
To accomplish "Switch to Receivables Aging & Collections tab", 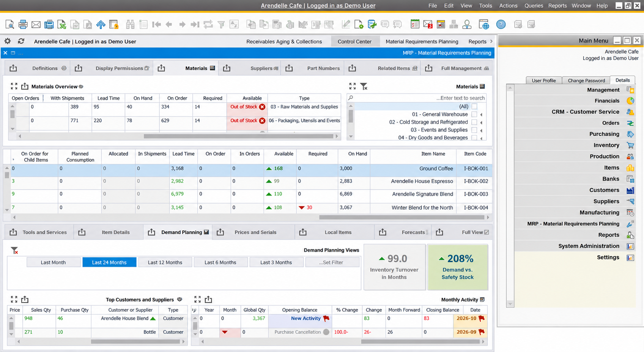I will 284,41.
